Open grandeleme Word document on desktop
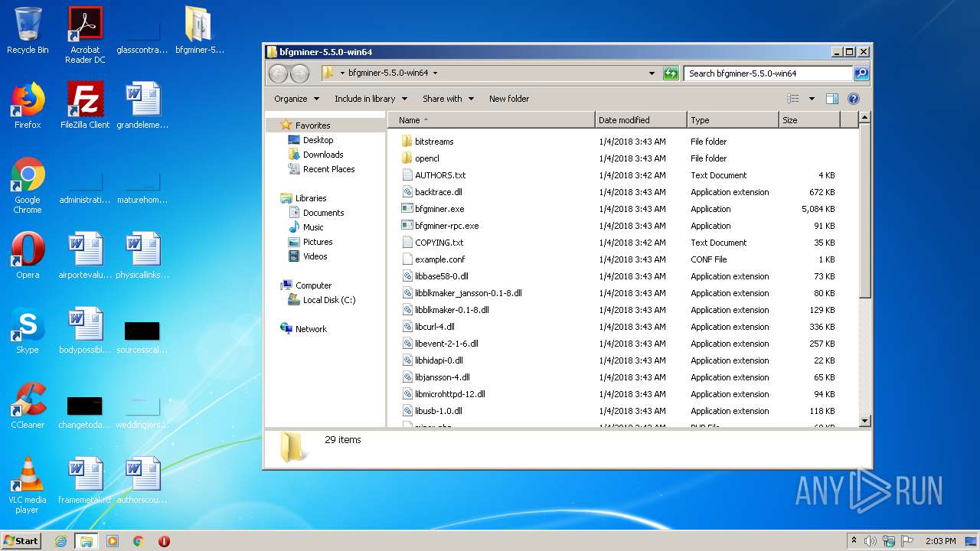 (x=142, y=106)
